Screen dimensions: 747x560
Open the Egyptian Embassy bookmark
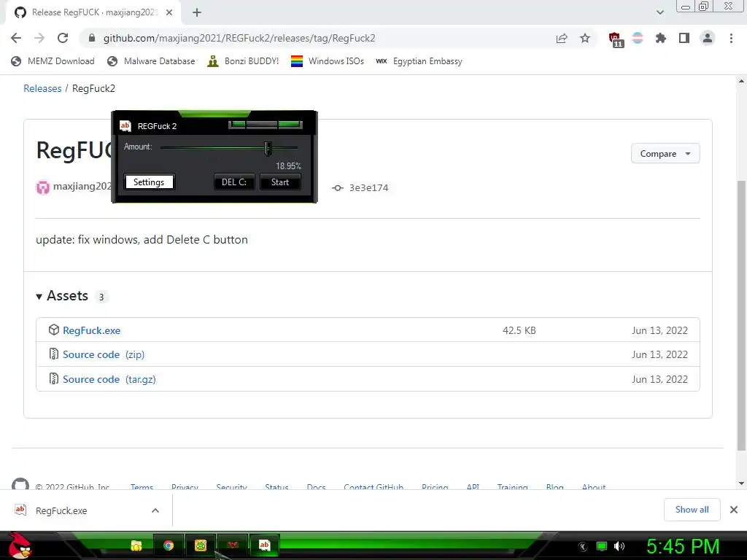tap(419, 61)
